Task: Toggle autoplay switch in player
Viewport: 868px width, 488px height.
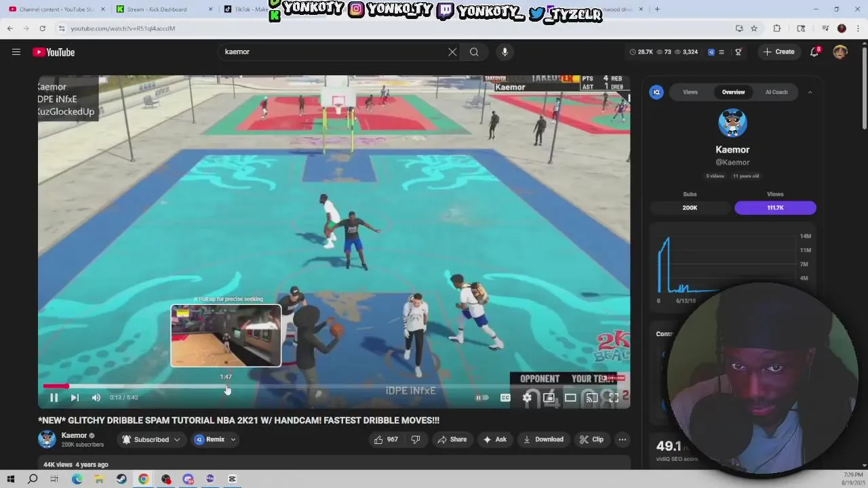Action: click(x=482, y=398)
